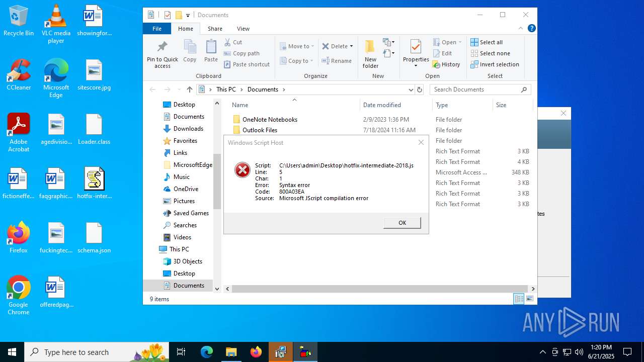Open Microsoft Edge from the taskbar
Viewport: 644px width, 362px height.
[x=207, y=352]
